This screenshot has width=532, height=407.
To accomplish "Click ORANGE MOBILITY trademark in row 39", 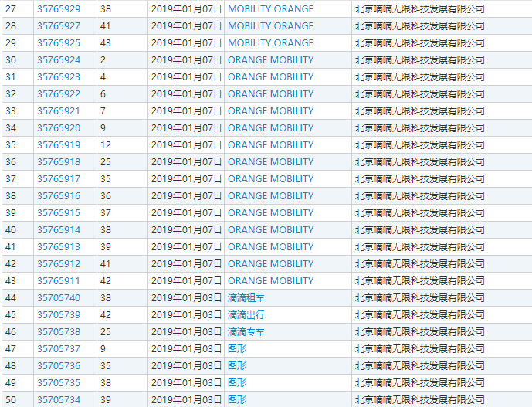I will pos(270,213).
